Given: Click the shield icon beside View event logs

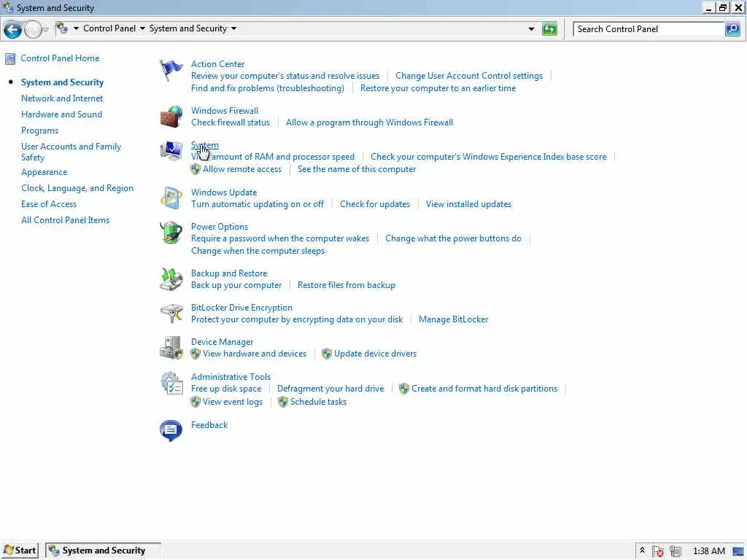Looking at the screenshot, I should coord(196,402).
